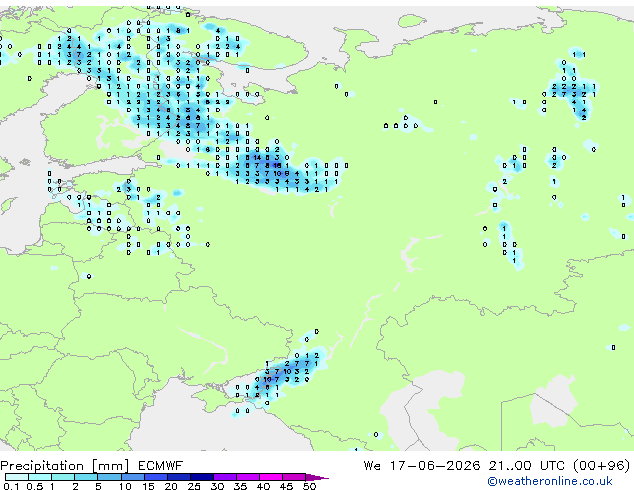The height and width of the screenshot is (490, 634).
Task: Click the 'Precipitation [mm]' title text
Action: click(x=65, y=466)
